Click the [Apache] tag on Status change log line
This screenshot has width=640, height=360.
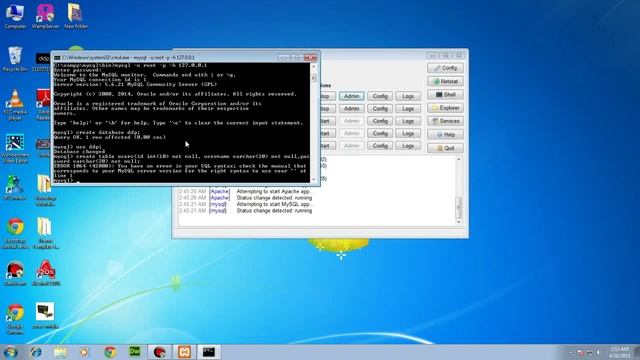pyautogui.click(x=219, y=198)
